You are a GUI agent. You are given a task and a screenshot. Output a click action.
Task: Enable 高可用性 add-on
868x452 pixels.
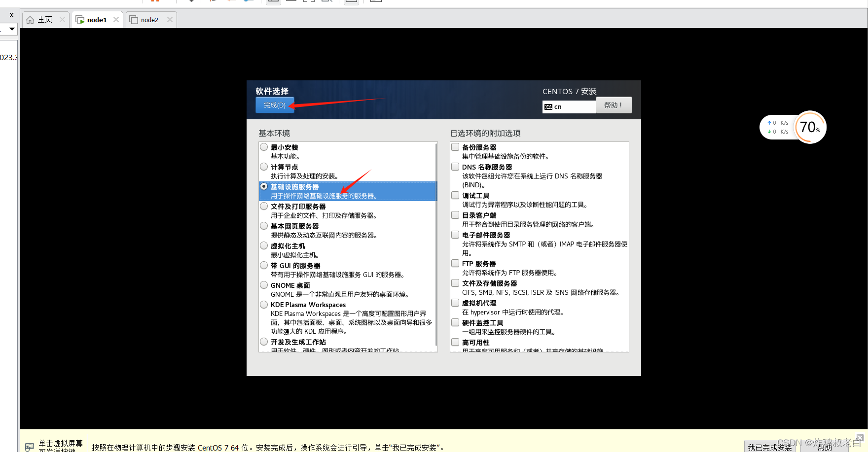[455, 342]
